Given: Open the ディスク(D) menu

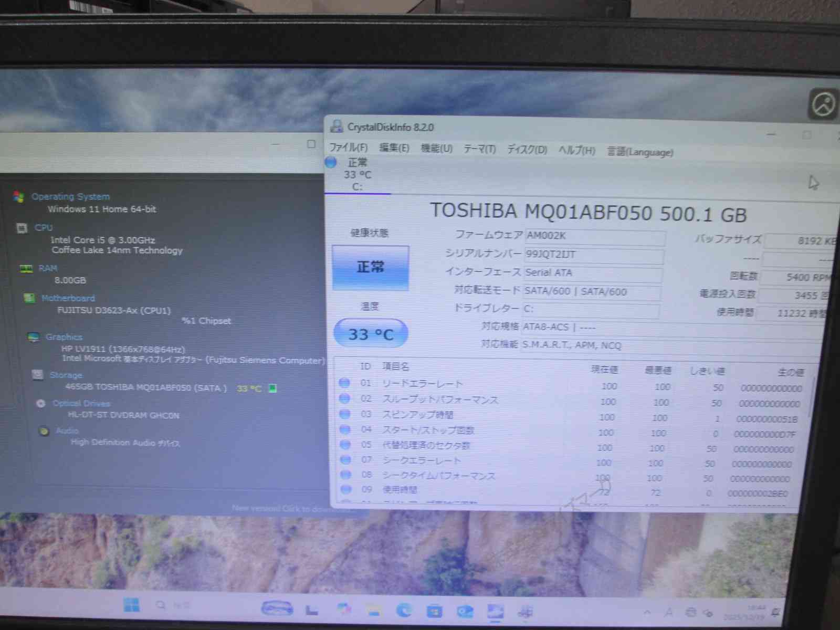Looking at the screenshot, I should (527, 150).
